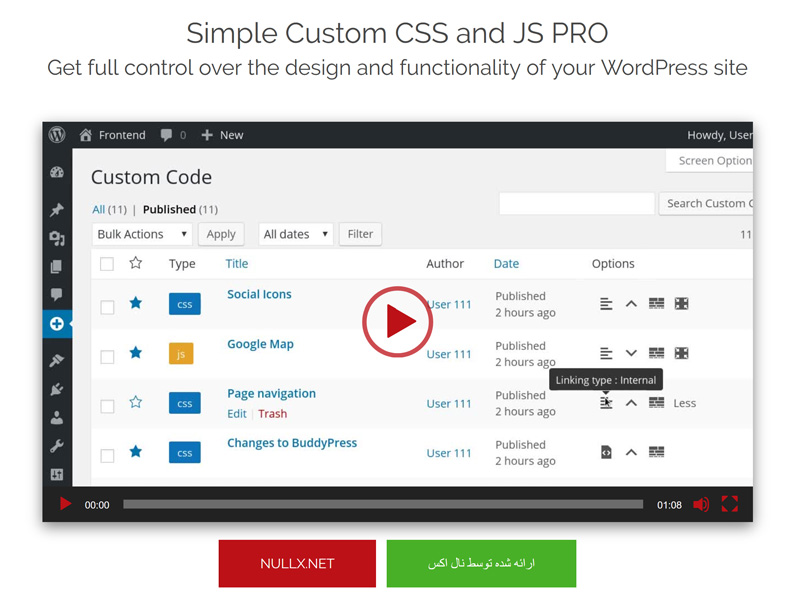Viewport: 800px width, 615px height.
Task: Toggle the star favorite on Page navigation row
Action: [136, 403]
